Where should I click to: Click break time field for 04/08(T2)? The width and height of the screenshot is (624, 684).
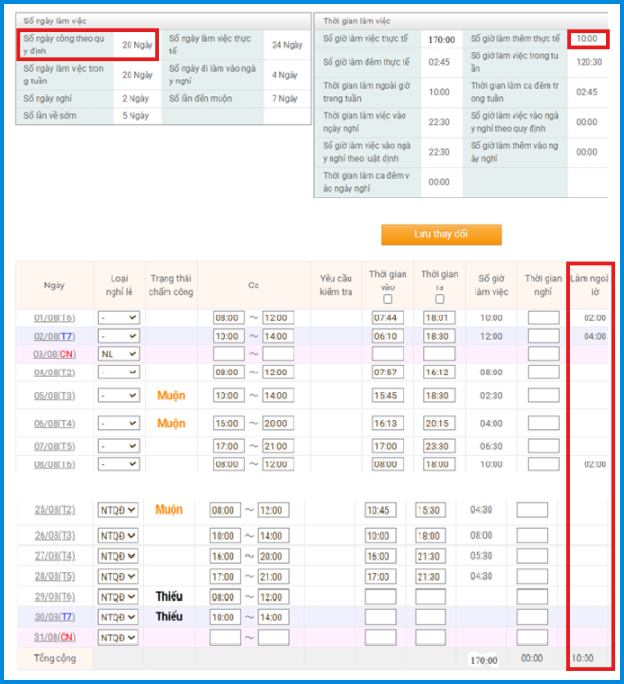coord(543,372)
